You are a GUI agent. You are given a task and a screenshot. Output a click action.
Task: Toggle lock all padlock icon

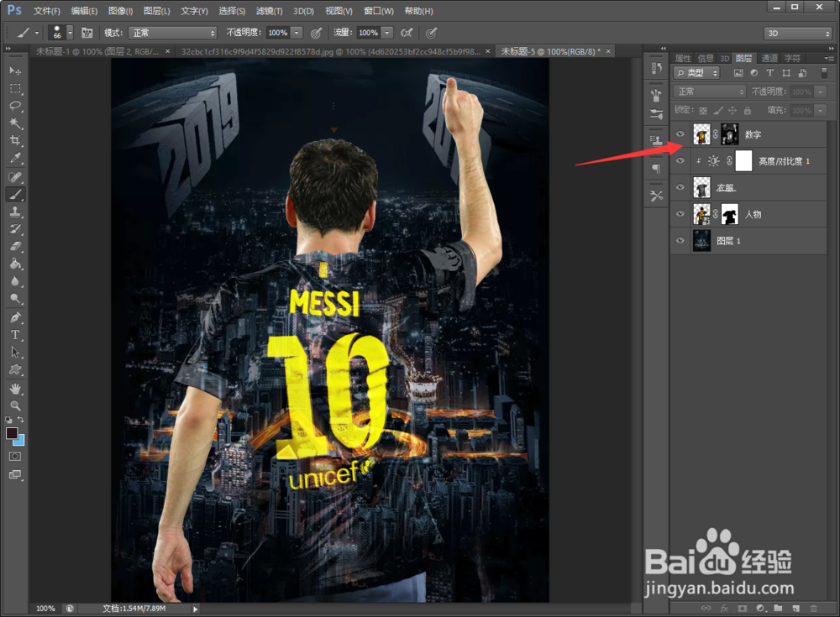pyautogui.click(x=748, y=110)
